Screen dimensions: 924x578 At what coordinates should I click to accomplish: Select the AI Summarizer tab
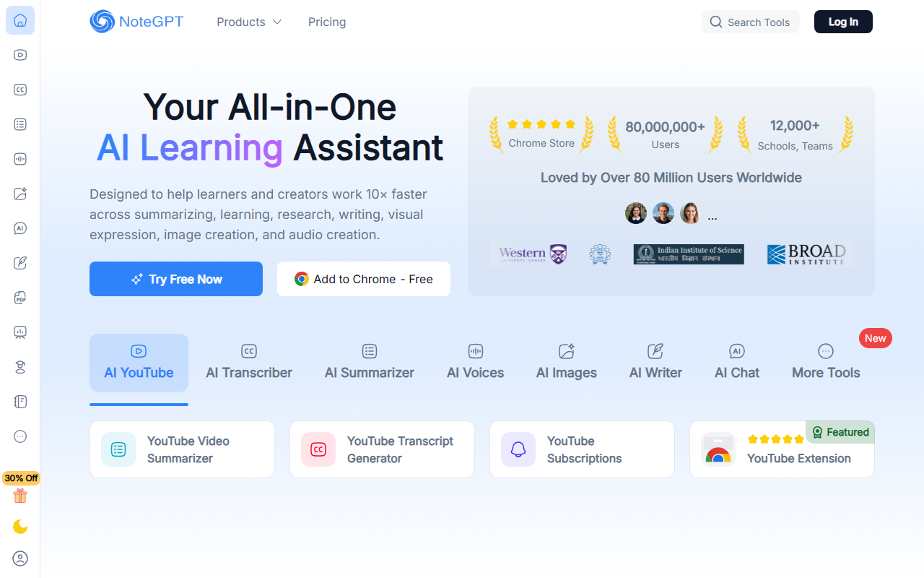click(x=370, y=363)
